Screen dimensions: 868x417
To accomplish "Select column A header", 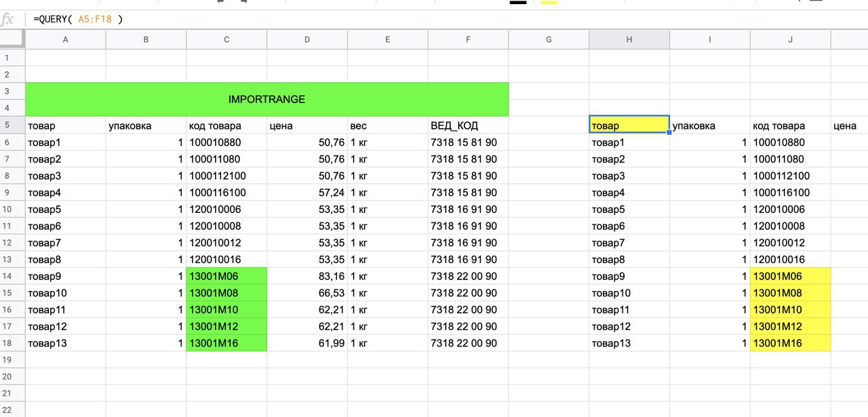I will click(65, 39).
